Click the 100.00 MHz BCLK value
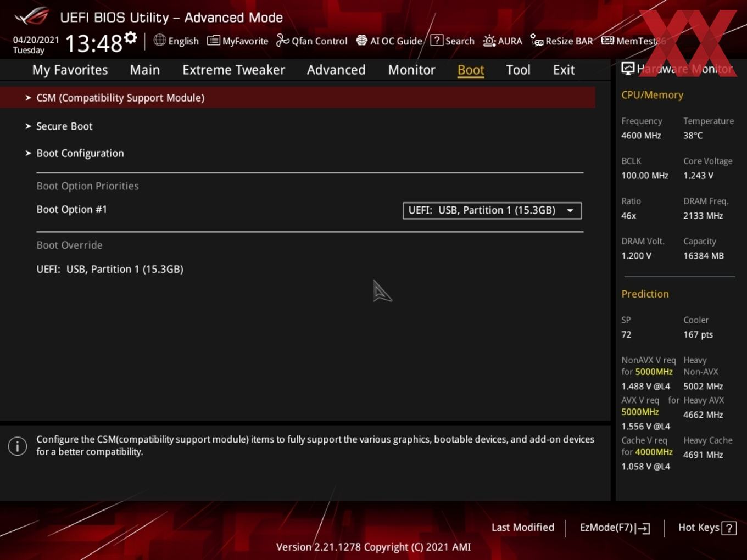The height and width of the screenshot is (560, 747). click(645, 176)
